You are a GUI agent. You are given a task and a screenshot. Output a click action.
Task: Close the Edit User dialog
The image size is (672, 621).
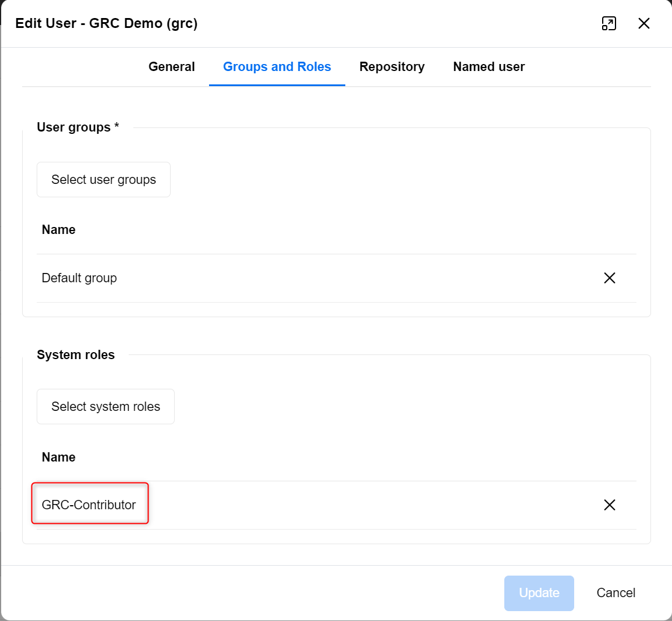click(x=643, y=23)
